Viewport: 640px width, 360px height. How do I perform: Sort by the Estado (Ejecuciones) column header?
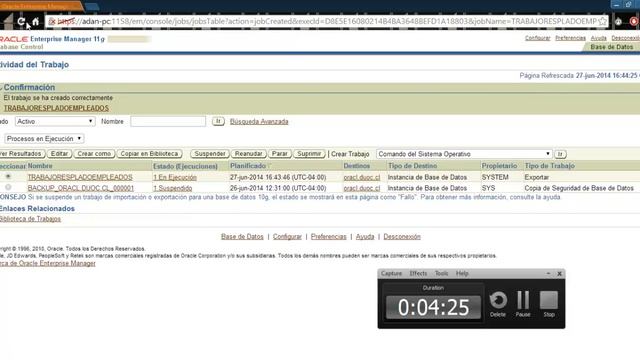click(x=185, y=166)
